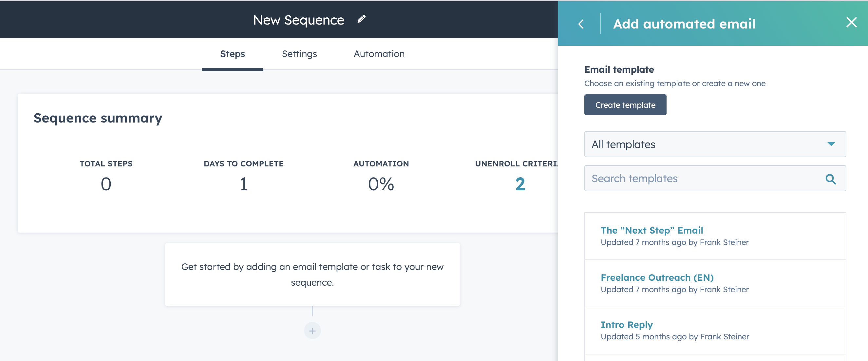Click the Total Steps value showing 0
The image size is (868, 361).
coord(106,184)
